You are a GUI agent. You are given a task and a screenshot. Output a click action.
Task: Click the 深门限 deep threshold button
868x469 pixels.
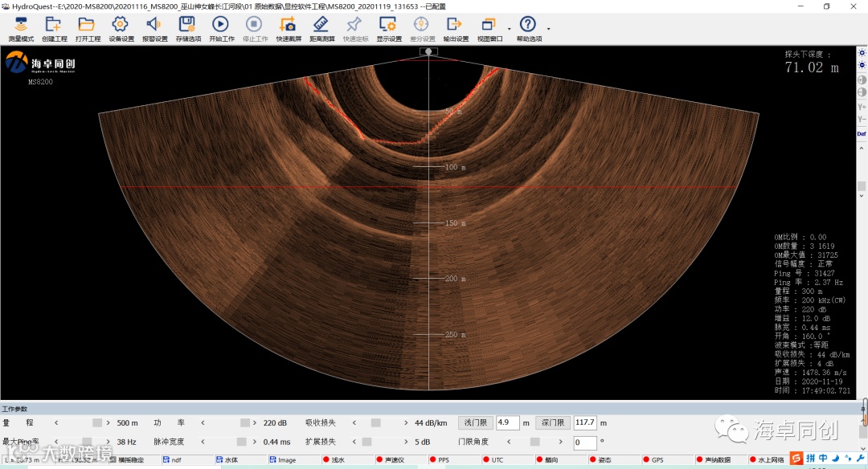553,422
